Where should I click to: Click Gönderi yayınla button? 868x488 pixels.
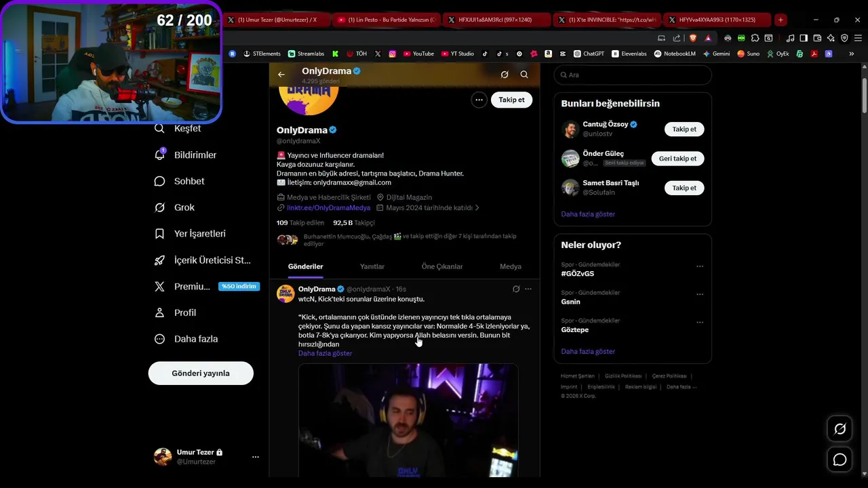[201, 373]
